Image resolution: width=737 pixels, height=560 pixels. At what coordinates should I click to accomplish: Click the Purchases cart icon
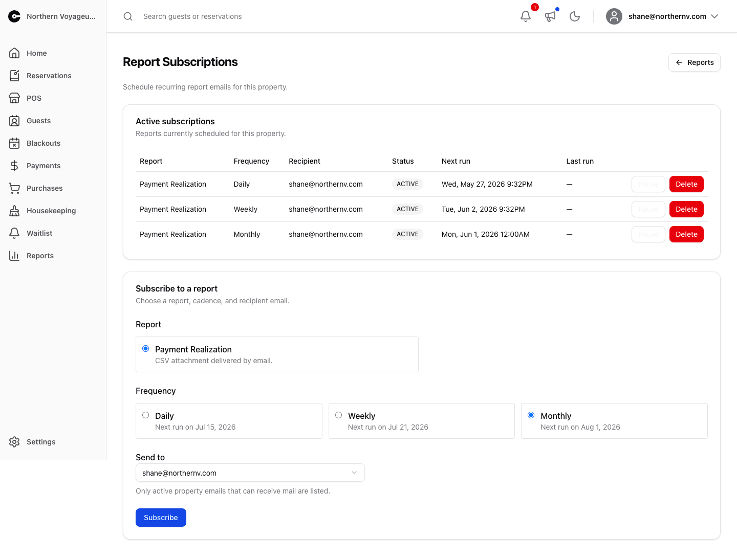tap(14, 188)
